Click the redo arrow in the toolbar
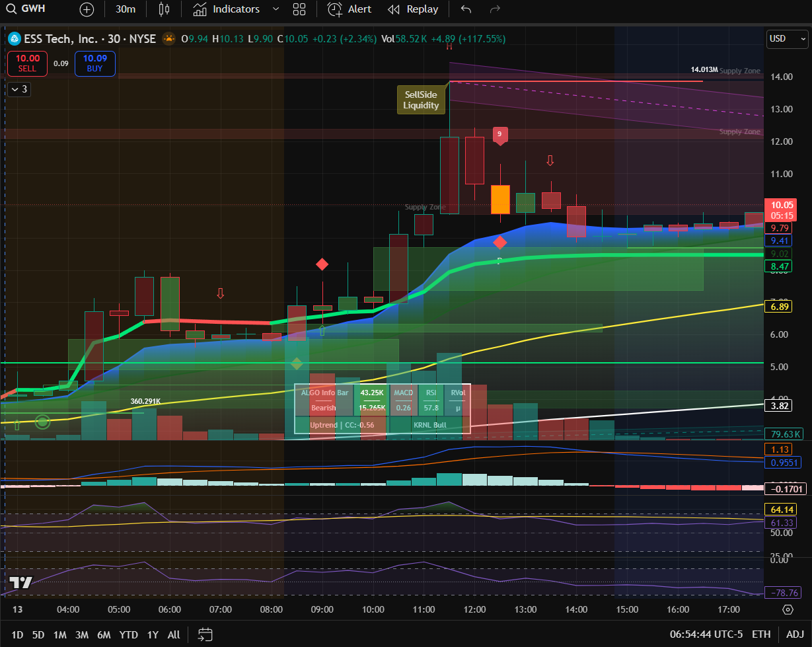This screenshot has height=647, width=812. click(x=495, y=9)
